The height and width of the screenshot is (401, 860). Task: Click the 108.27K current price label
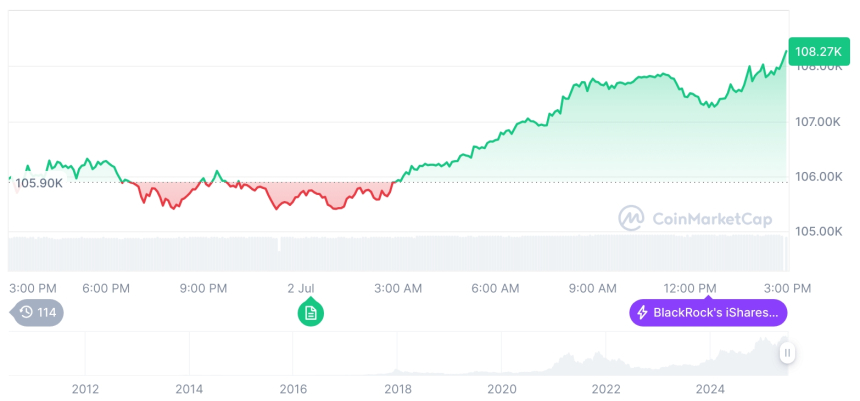coord(816,51)
